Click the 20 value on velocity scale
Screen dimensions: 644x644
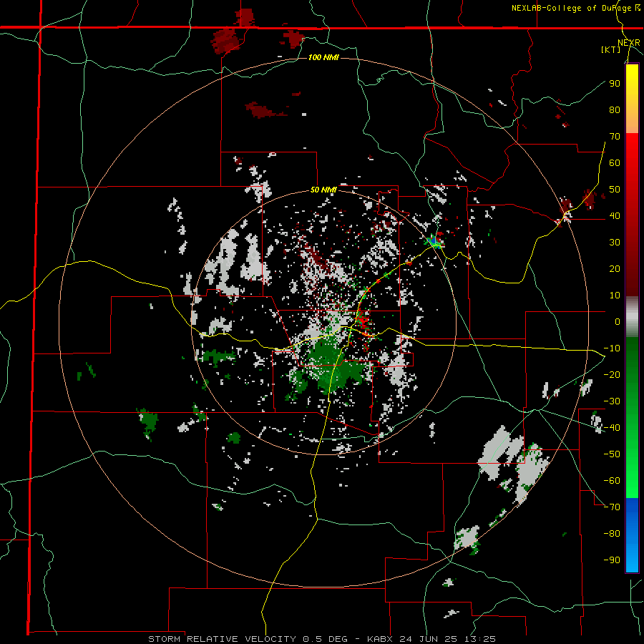(x=615, y=268)
